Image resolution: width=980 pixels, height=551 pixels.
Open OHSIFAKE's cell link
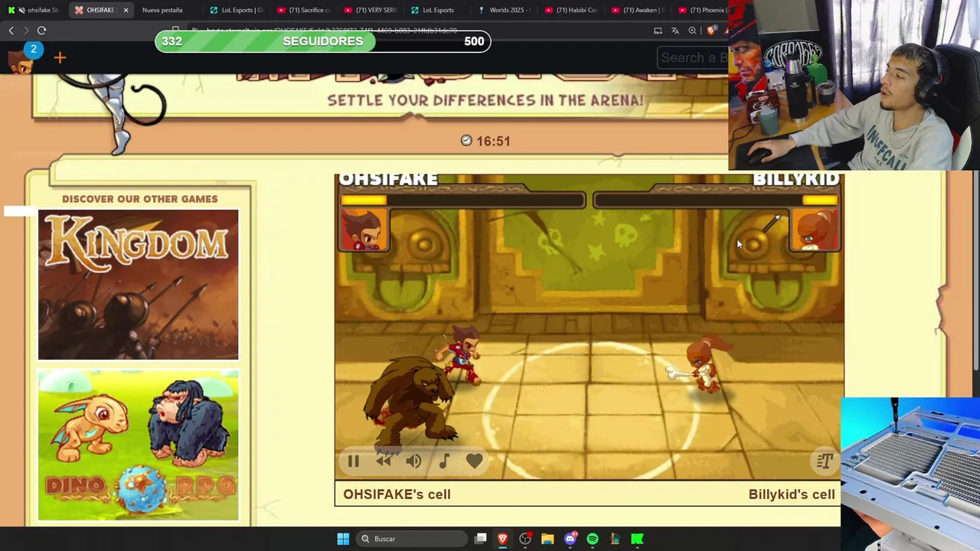[397, 494]
